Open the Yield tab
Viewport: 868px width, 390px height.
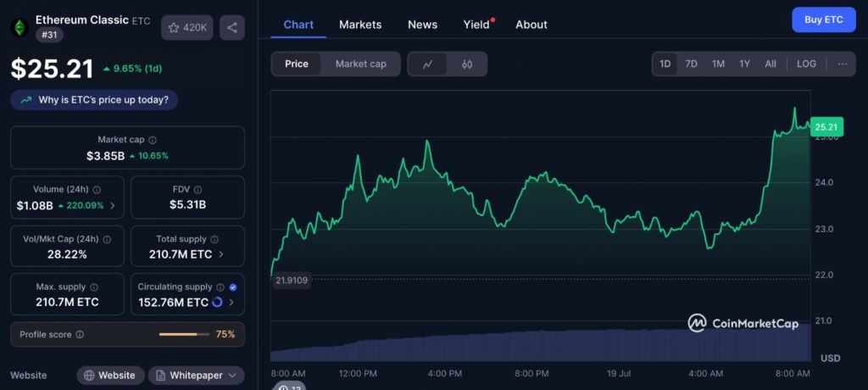tap(476, 25)
